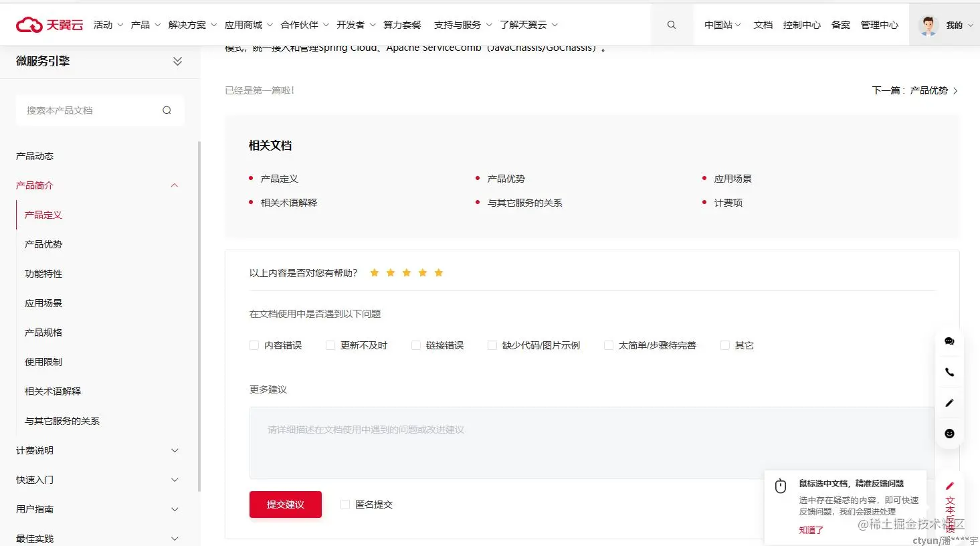Select the first rating star
Screen dimensions: 980x546
[x=375, y=272]
